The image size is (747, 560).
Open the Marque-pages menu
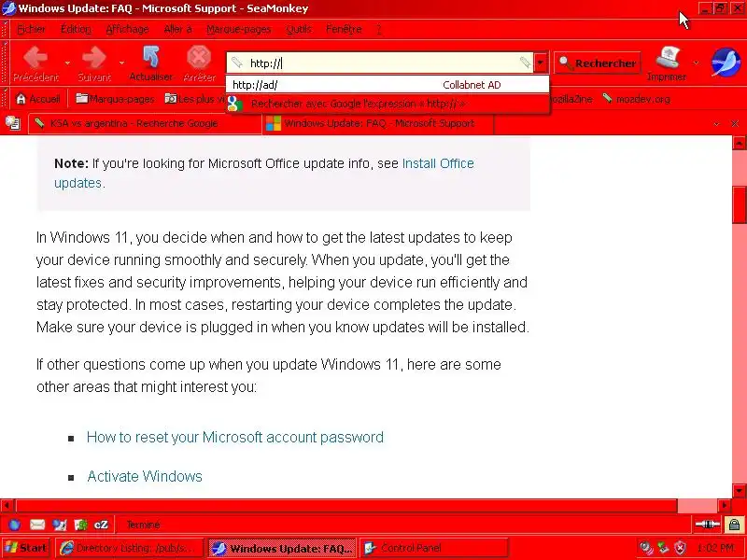coord(239,29)
